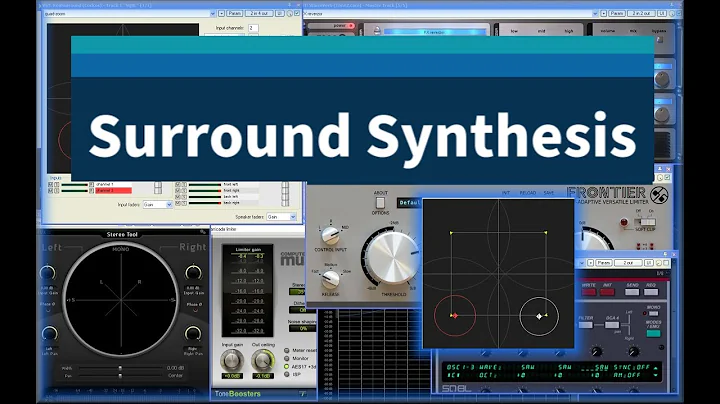Screen dimensions: 720x404
Task: Toggle the Meter reset indicator
Action: (287, 350)
